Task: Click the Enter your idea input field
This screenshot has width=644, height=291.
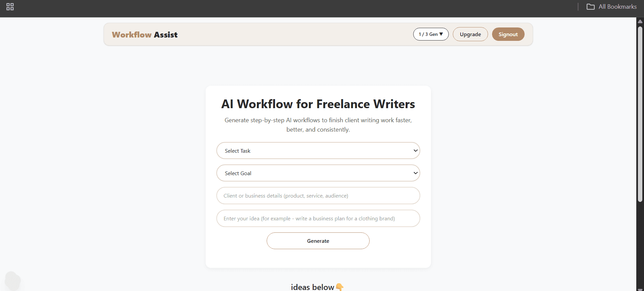Action: tap(318, 218)
